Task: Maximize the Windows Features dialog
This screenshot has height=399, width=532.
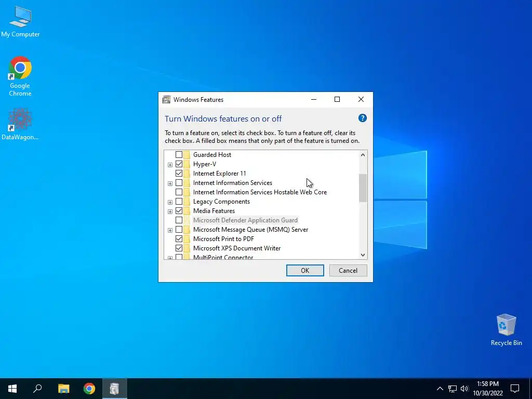Action: click(337, 99)
